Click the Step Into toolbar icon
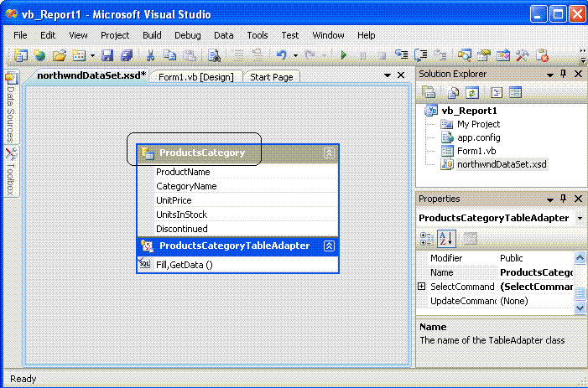588x388 pixels. click(401, 55)
